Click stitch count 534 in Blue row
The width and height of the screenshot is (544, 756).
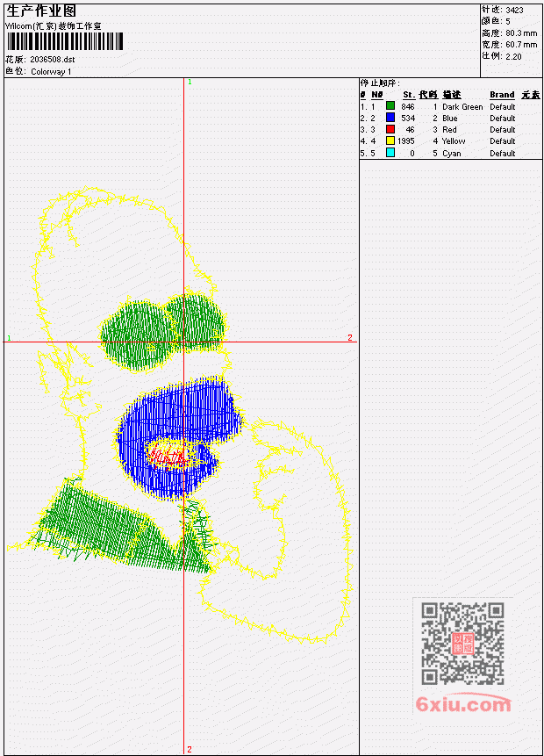(408, 119)
